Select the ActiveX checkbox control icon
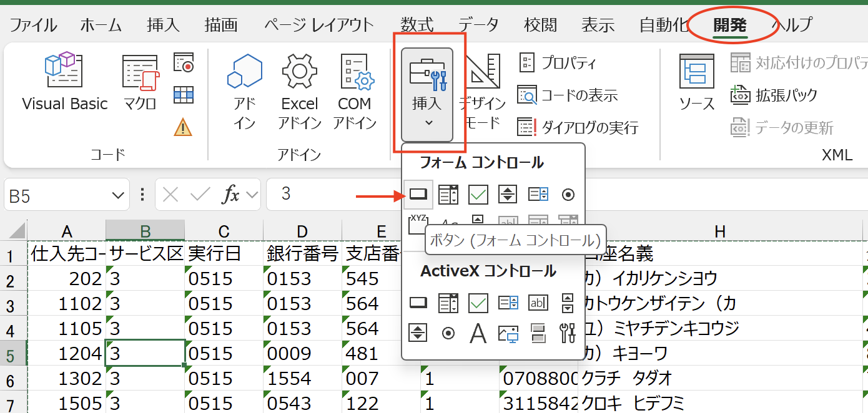This screenshot has width=868, height=413. point(478,303)
